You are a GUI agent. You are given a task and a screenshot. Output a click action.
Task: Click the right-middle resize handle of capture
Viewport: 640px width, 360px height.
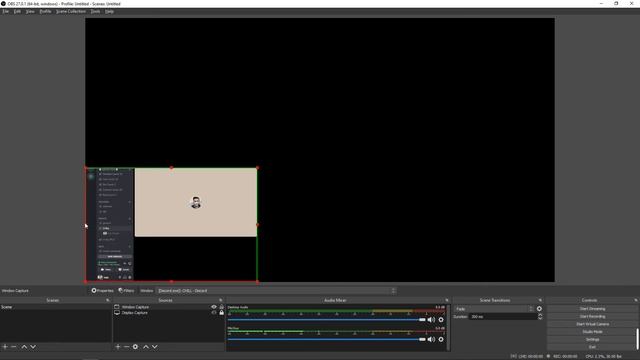(257, 224)
